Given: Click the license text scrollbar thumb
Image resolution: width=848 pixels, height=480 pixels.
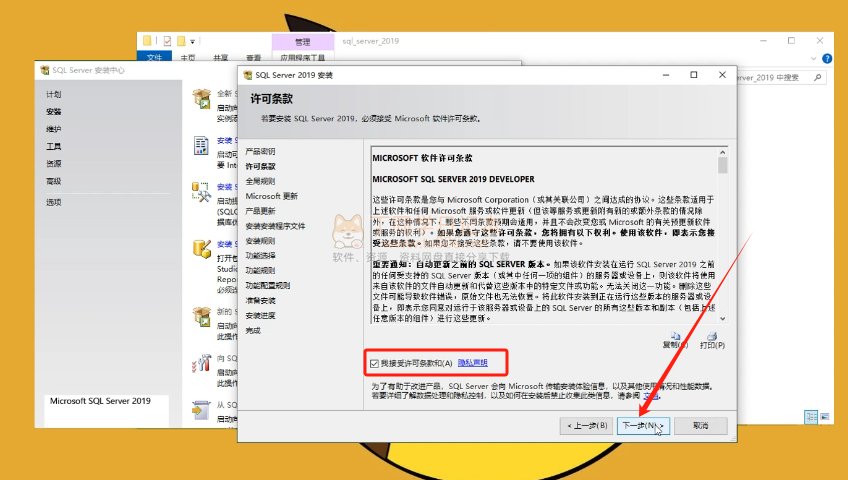Looking at the screenshot, I should pyautogui.click(x=723, y=165).
